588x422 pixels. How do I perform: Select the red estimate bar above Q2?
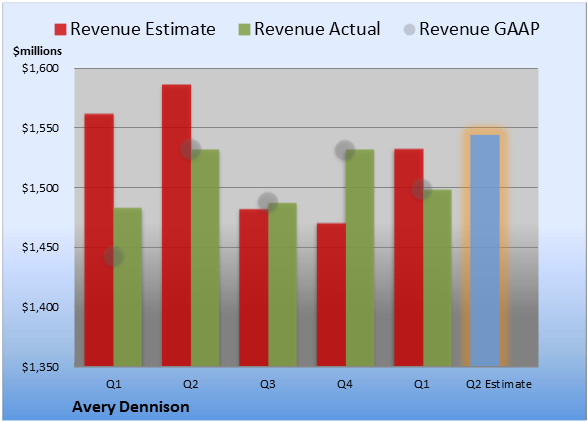(x=176, y=225)
